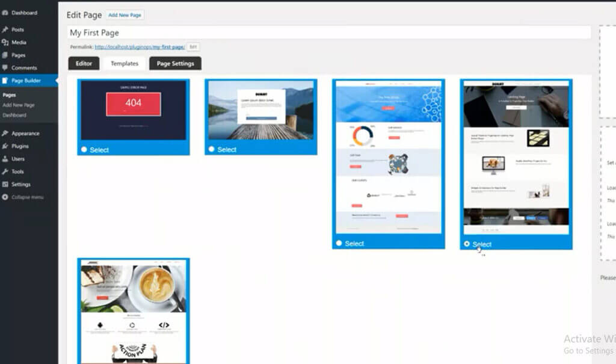
Task: Click the Add New Page button
Action: coord(125,15)
